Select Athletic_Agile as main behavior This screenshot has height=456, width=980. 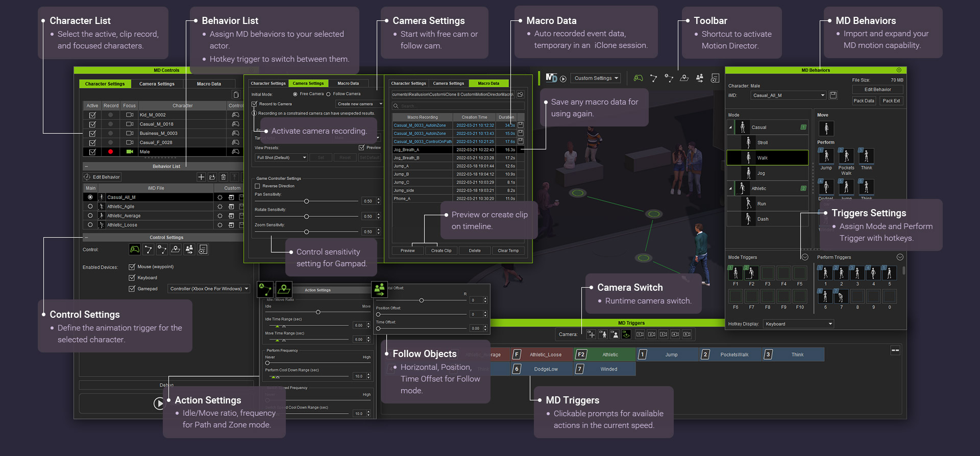point(90,207)
